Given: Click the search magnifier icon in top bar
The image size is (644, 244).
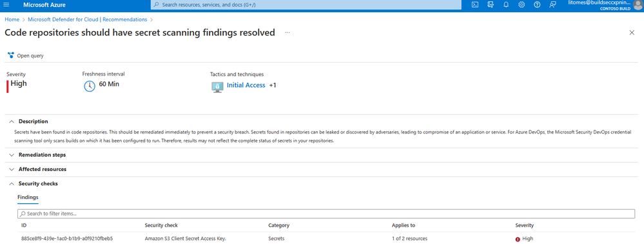Looking at the screenshot, I should pyautogui.click(x=157, y=5).
